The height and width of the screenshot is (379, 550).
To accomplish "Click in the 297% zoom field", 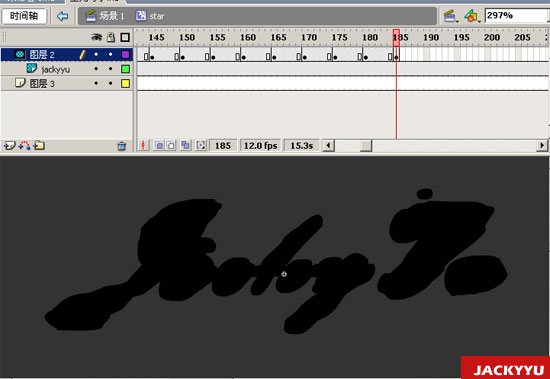I will click(516, 15).
